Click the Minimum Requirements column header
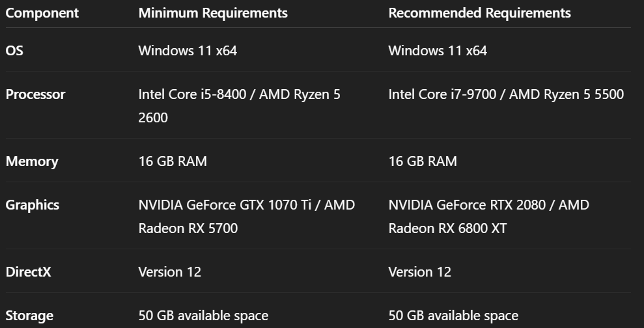Screen dimensions: 644x328 click(x=213, y=13)
